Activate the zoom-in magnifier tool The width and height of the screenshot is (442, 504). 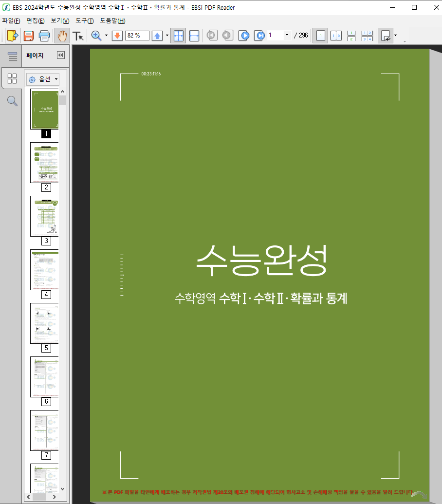click(x=96, y=36)
